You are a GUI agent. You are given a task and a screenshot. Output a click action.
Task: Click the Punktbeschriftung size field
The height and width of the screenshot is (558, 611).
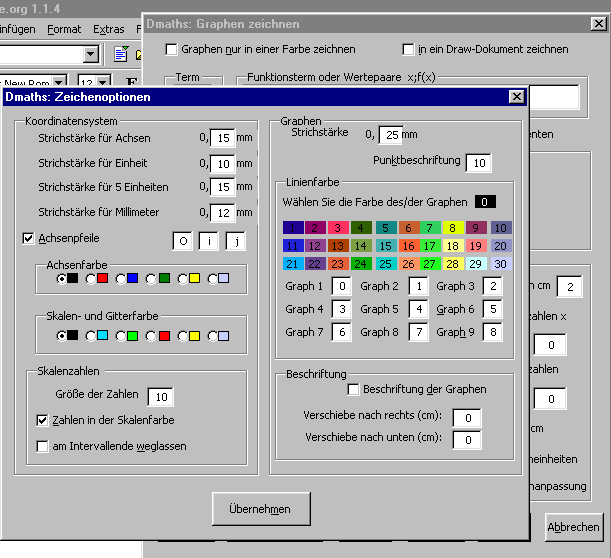click(x=479, y=163)
